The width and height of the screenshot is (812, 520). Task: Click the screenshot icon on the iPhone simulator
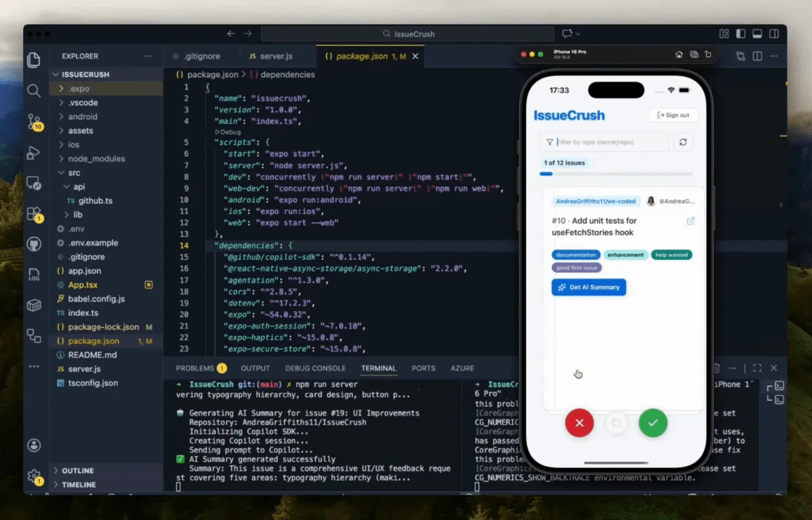pyautogui.click(x=694, y=54)
